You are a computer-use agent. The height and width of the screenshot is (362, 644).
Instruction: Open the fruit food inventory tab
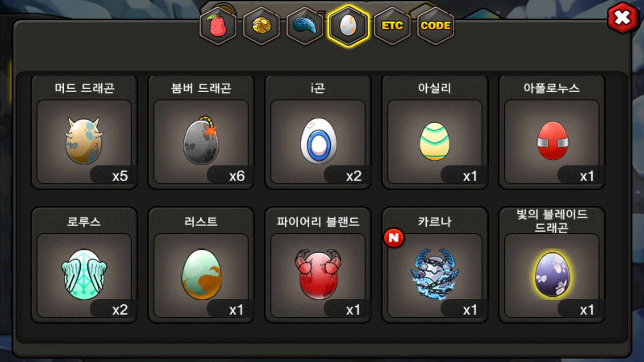(x=218, y=25)
